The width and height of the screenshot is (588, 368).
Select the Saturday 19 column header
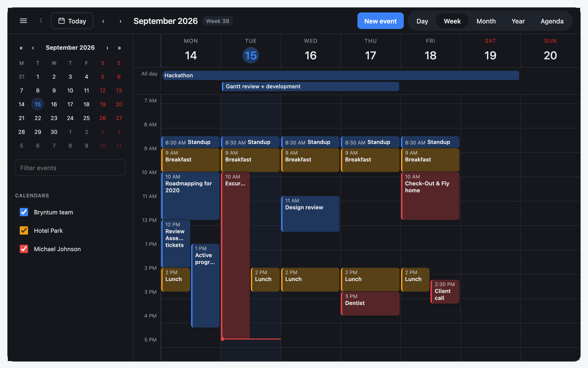click(x=490, y=51)
